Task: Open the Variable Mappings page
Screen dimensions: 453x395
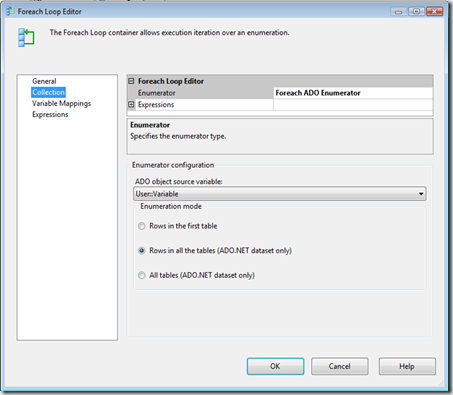Action: pos(61,103)
